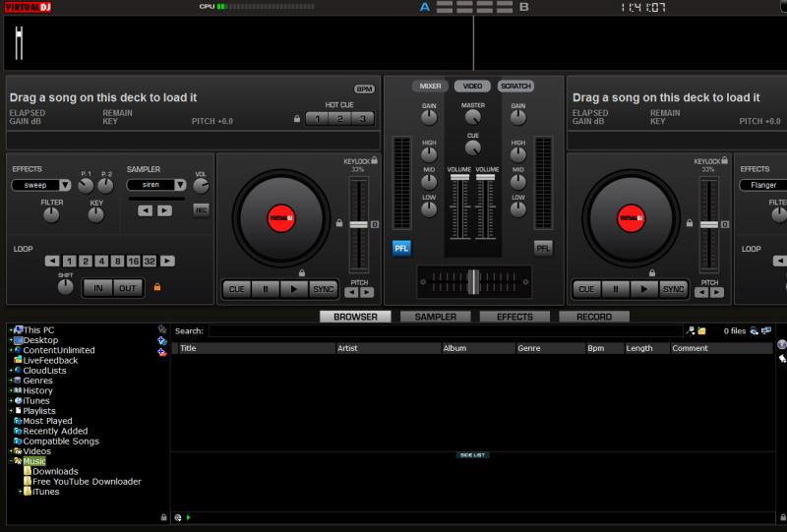Viewport: 787px width, 532px height.
Task: Click the left channel volume fader
Action: coord(459,177)
